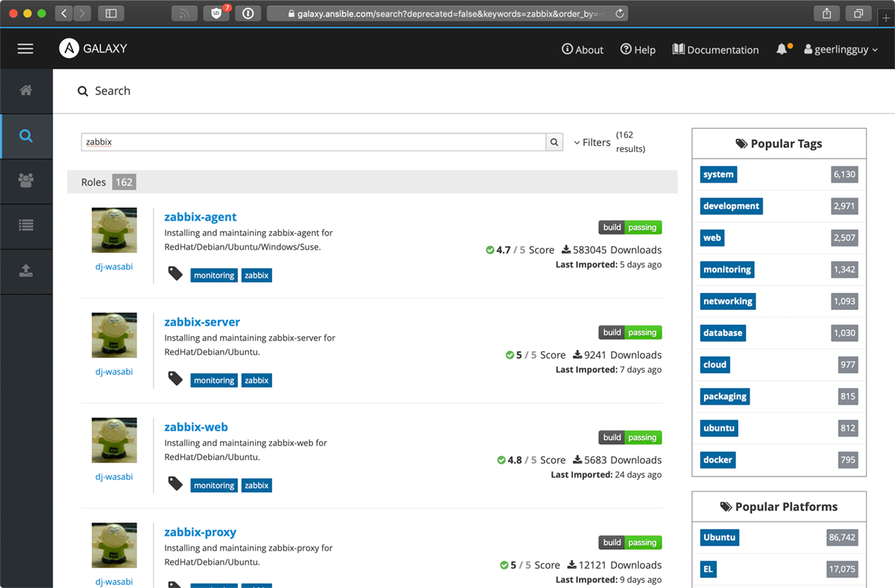Focus the zabbix search input field
895x588 pixels.
[313, 142]
